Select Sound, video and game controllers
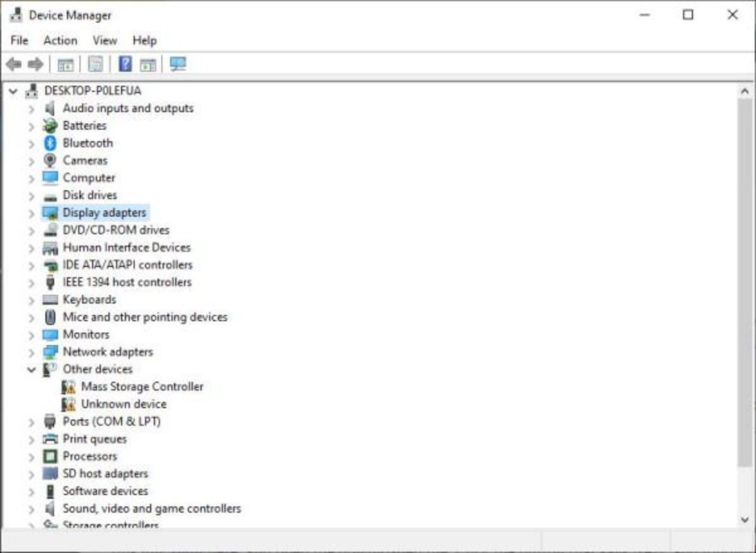 pyautogui.click(x=151, y=508)
